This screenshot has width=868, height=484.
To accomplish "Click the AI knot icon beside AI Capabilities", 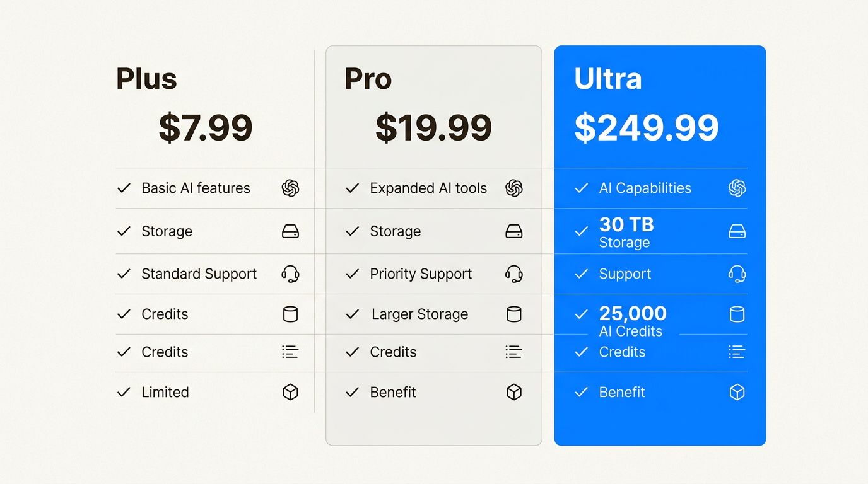I will [x=737, y=188].
